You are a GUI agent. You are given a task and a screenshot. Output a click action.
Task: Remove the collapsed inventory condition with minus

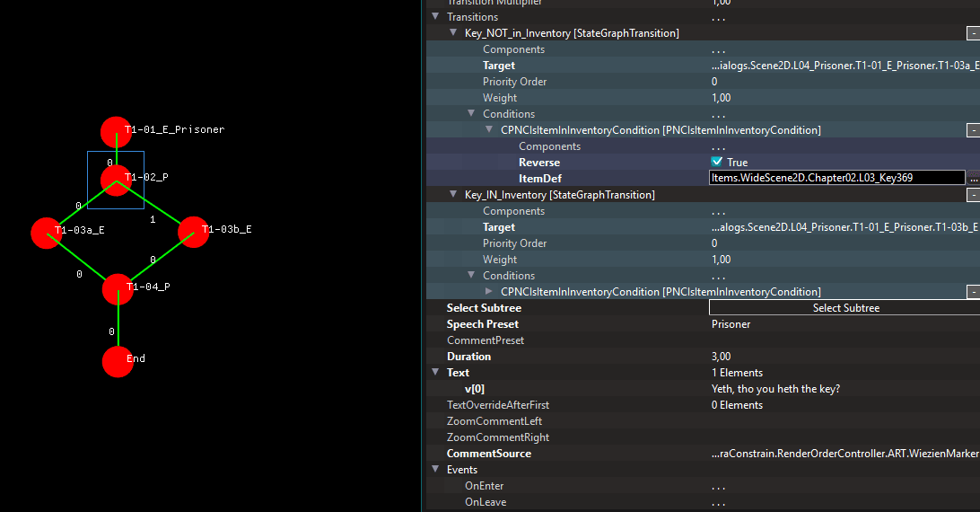click(x=973, y=292)
